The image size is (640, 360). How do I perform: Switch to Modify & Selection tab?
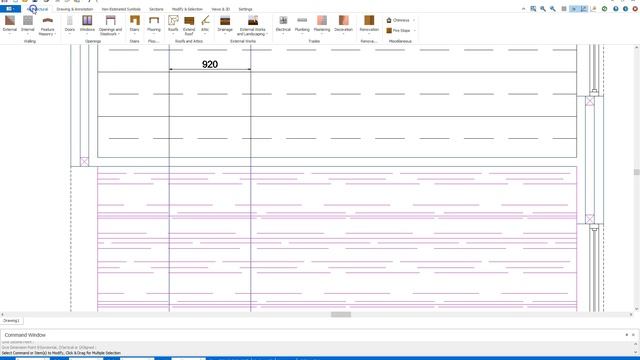[x=187, y=9]
